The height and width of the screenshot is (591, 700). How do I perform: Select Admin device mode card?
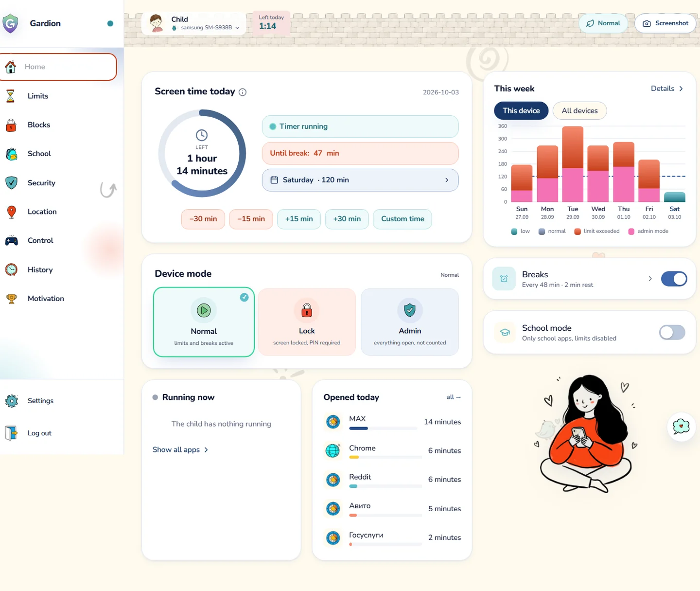click(x=410, y=322)
